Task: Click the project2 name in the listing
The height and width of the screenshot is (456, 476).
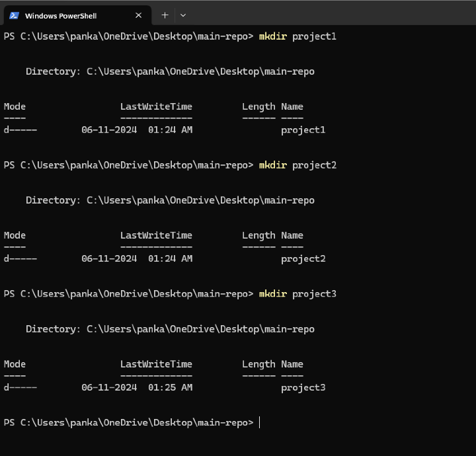Action: point(303,259)
